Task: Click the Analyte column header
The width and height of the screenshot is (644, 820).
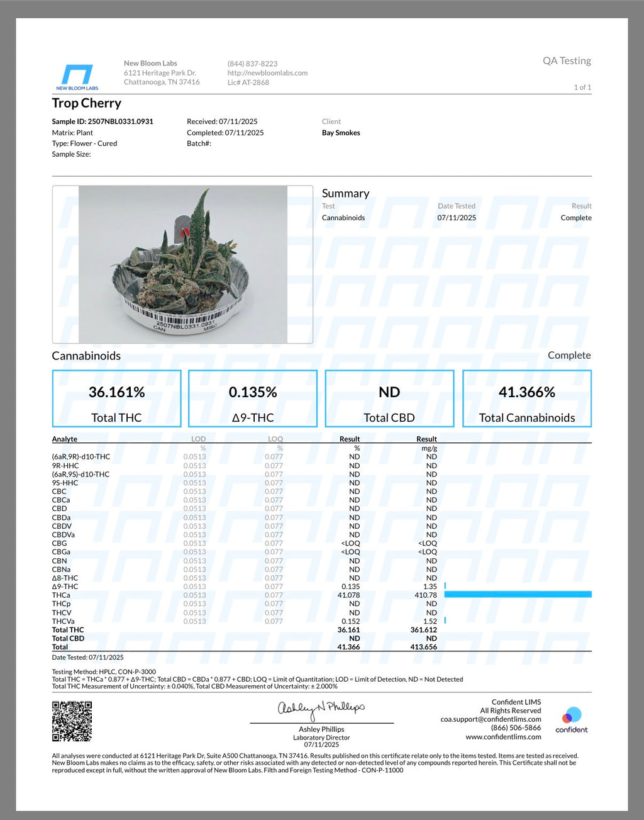Action: tap(65, 439)
